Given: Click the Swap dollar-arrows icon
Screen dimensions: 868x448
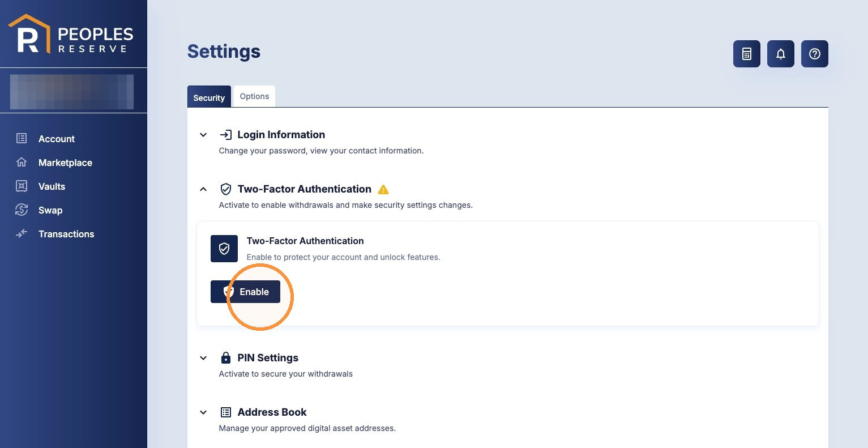Looking at the screenshot, I should point(22,210).
